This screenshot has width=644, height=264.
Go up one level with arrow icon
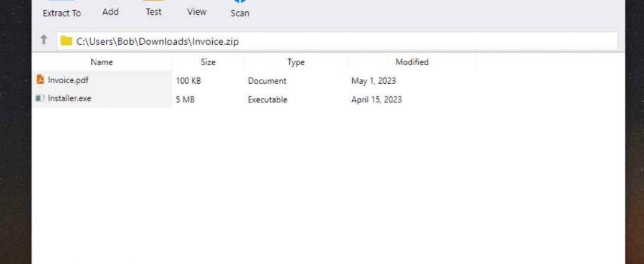tap(44, 40)
